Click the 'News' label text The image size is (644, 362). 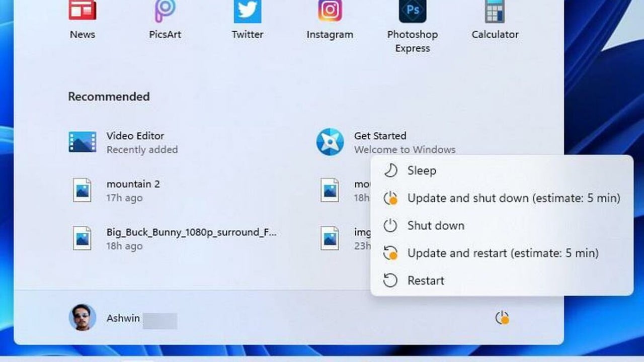tap(83, 35)
